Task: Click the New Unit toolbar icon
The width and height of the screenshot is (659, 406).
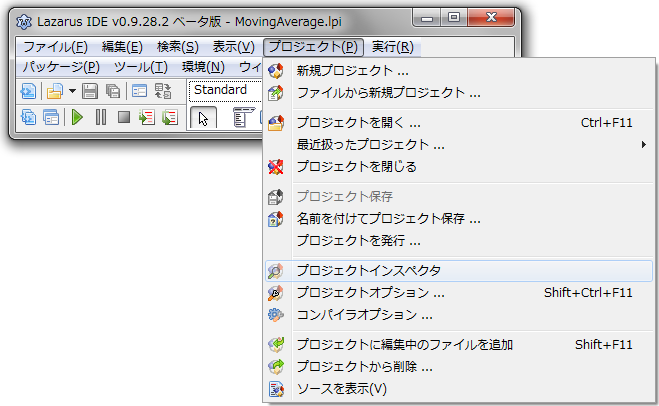Action: pos(29,91)
